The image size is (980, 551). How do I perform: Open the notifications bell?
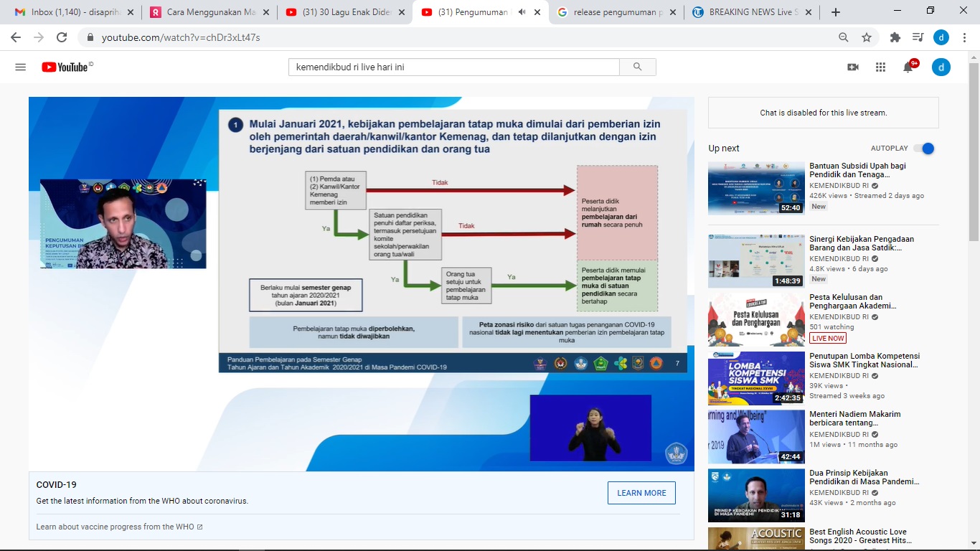point(908,67)
